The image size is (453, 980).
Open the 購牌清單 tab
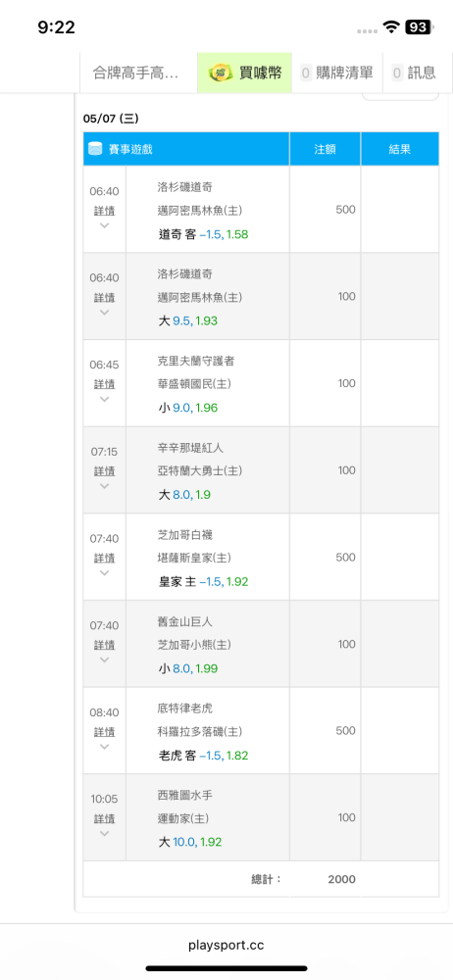[x=337, y=73]
